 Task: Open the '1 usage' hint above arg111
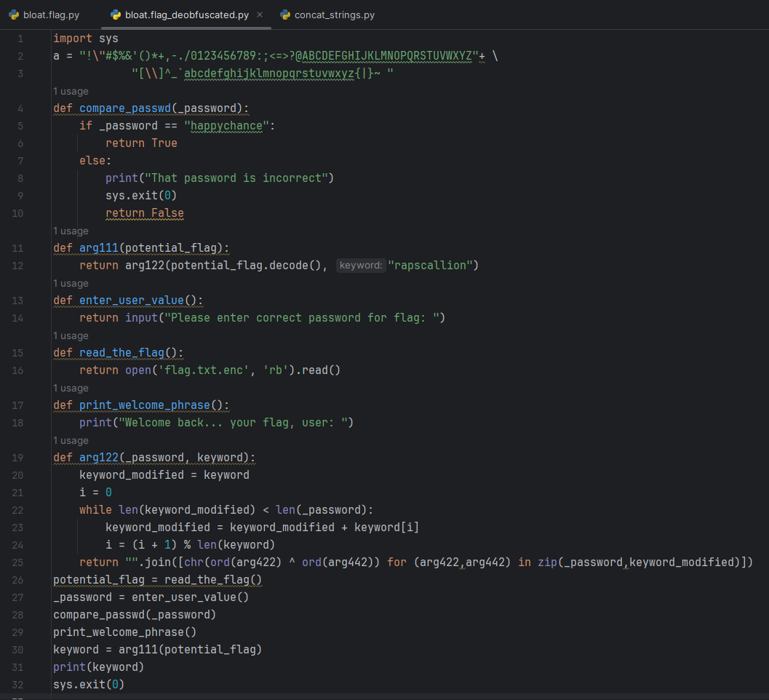(x=71, y=231)
